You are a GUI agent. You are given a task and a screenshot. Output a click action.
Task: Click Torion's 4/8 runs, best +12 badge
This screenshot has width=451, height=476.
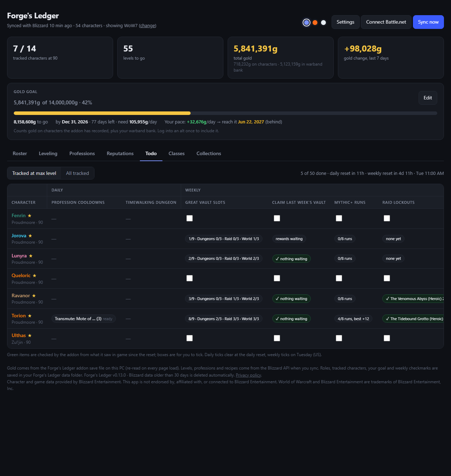(x=353, y=319)
